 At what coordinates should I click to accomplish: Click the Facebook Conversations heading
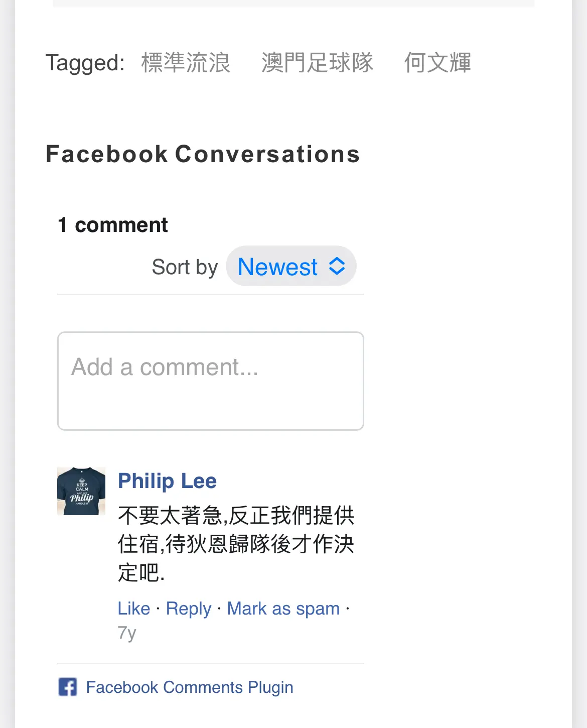[x=203, y=154]
